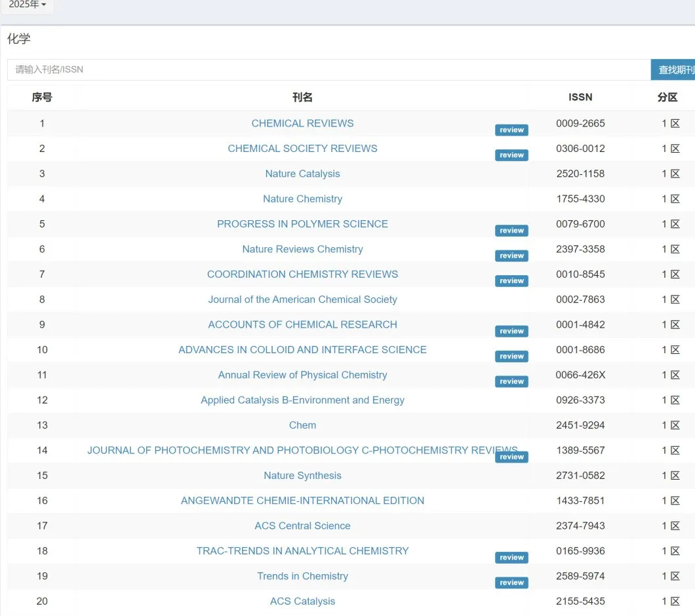
Task: Select ISSN 1433-7851 cell
Action: (580, 501)
